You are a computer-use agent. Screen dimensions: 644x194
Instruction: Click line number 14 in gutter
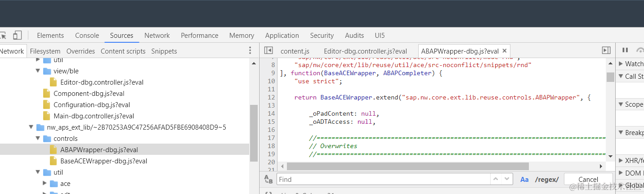pyautogui.click(x=271, y=113)
